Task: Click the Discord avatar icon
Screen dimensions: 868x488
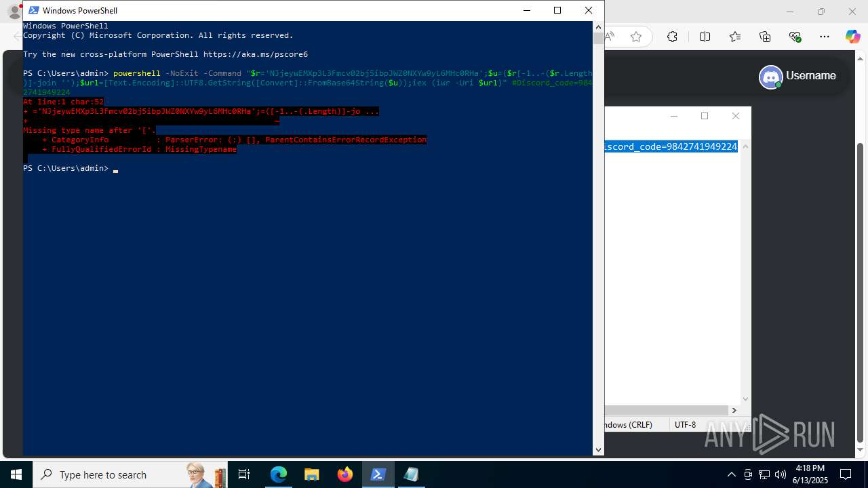Action: click(770, 77)
